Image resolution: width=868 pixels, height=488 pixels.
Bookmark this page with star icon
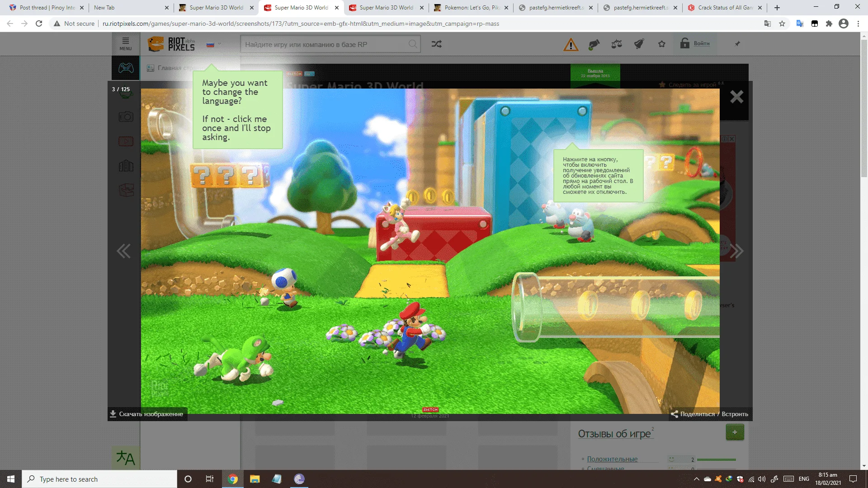(x=782, y=23)
